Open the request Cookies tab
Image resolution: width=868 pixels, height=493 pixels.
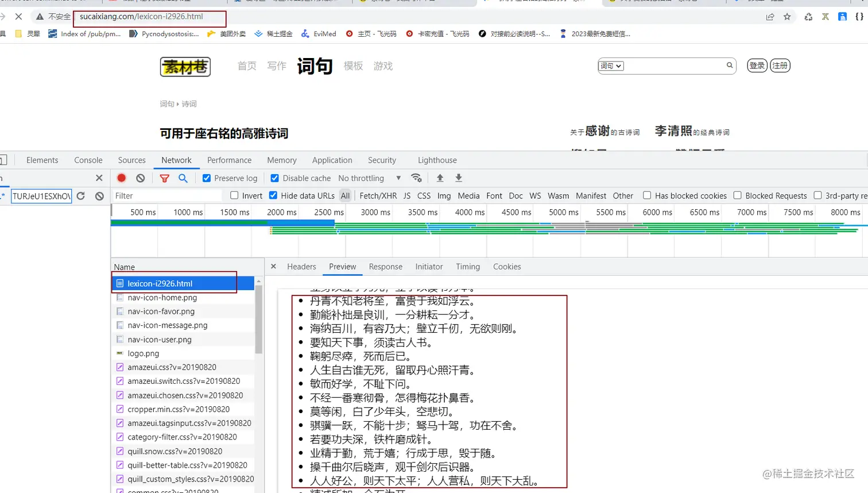[x=507, y=267]
